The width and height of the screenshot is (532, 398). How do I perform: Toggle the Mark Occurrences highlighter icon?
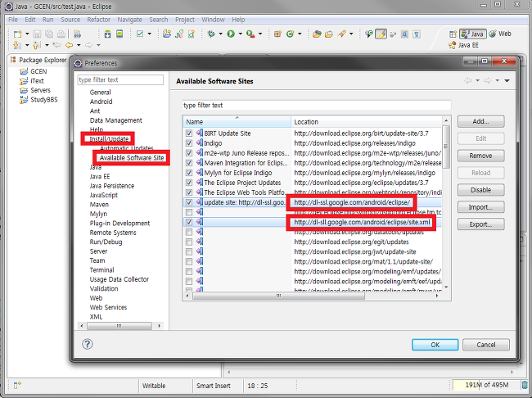381,34
